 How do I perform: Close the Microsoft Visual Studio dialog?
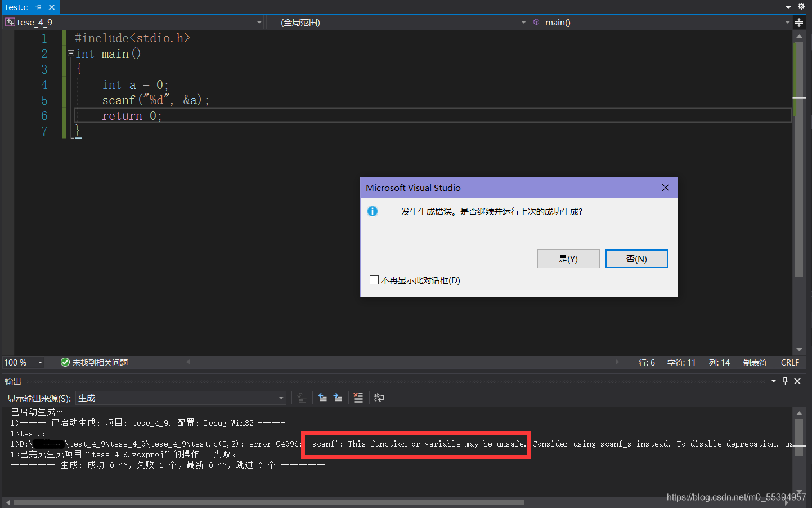point(666,188)
